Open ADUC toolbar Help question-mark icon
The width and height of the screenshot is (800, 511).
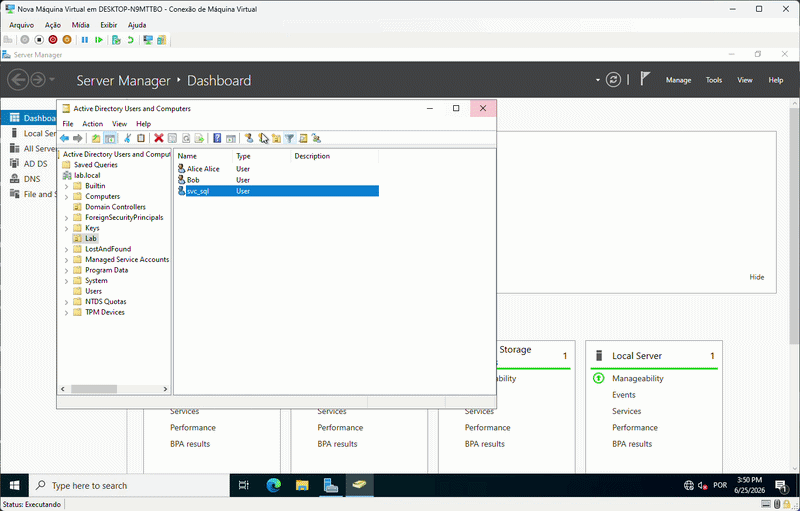tap(217, 138)
